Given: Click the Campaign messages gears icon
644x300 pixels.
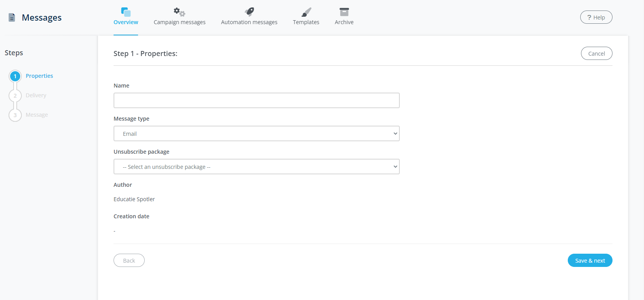Looking at the screenshot, I should [179, 12].
